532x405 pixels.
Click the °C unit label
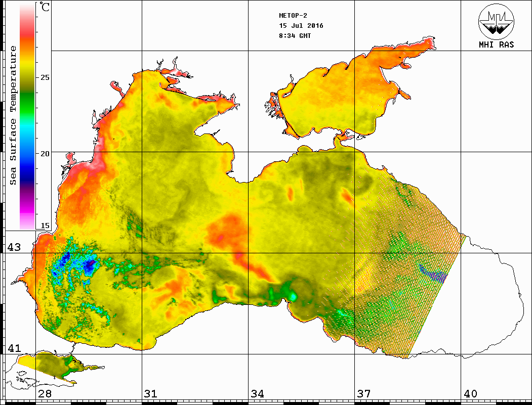click(44, 7)
